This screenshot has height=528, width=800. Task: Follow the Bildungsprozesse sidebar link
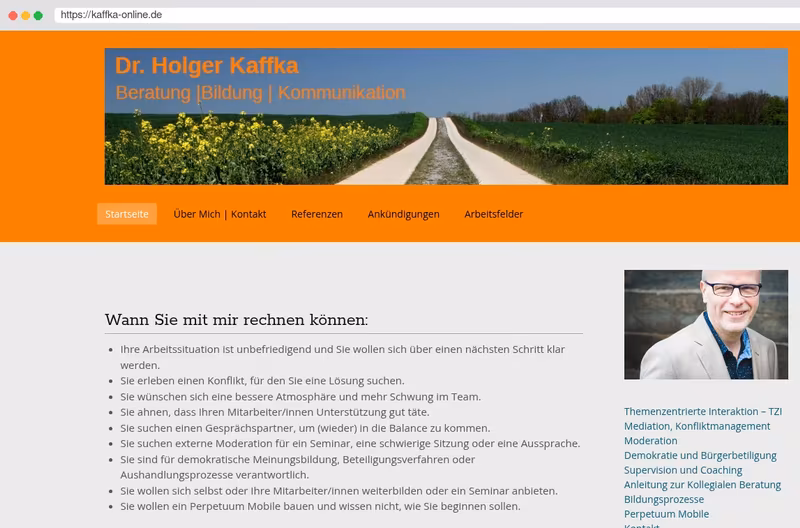664,499
